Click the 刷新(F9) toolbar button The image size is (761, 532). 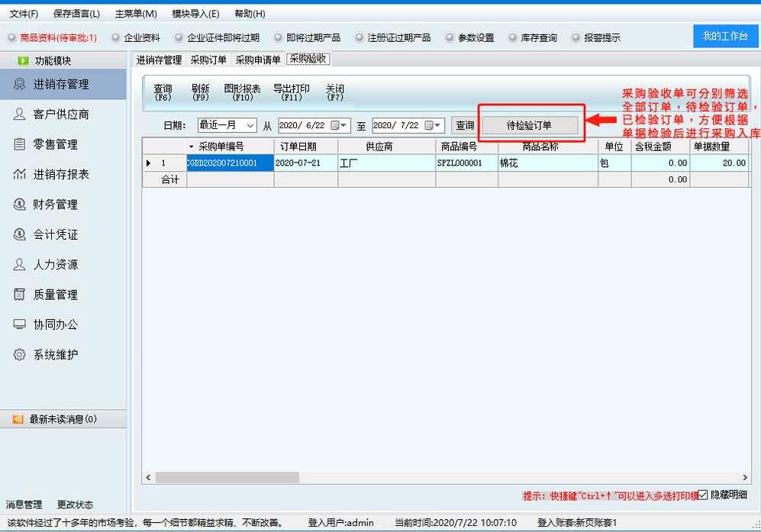click(x=200, y=92)
